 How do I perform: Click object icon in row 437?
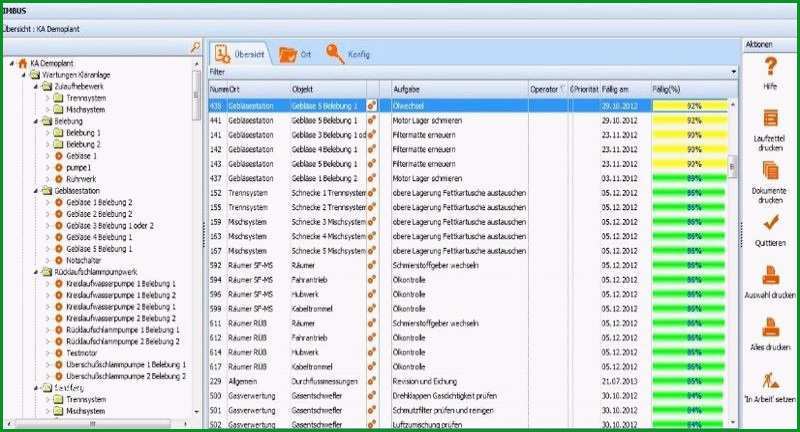(x=372, y=178)
